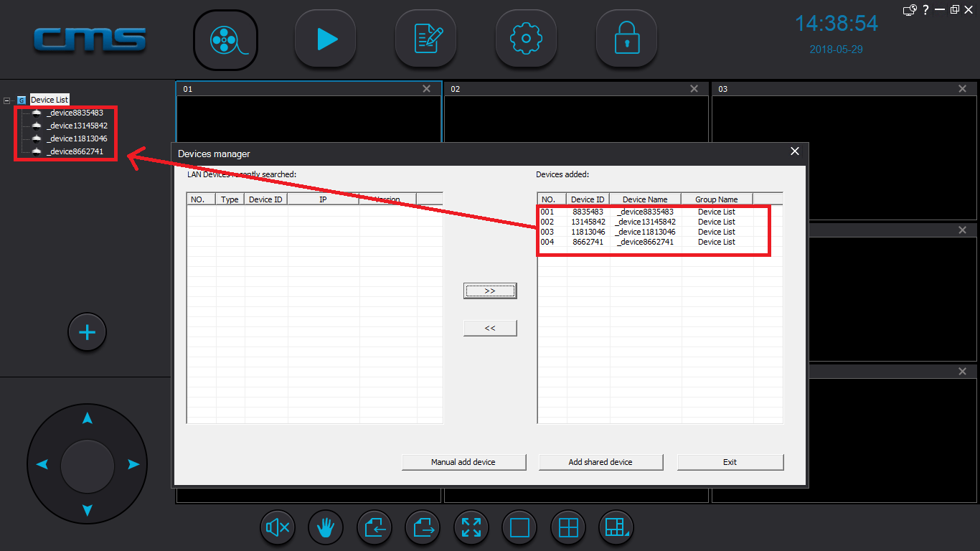Select the single-window layout icon
The width and height of the screenshot is (980, 551).
(519, 528)
